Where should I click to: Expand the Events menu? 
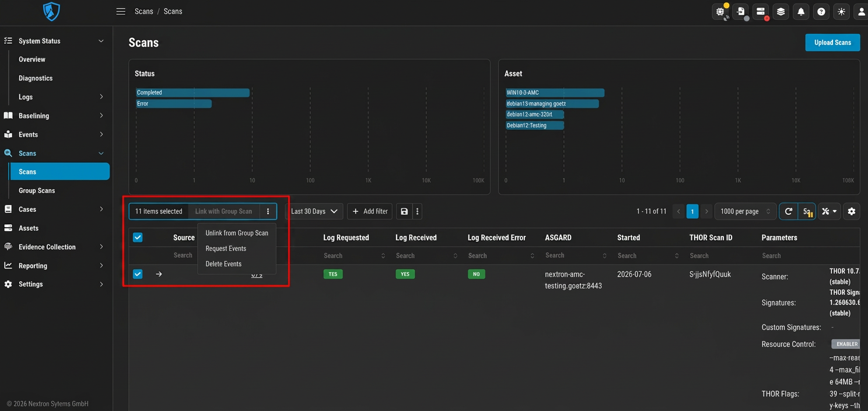coord(101,134)
